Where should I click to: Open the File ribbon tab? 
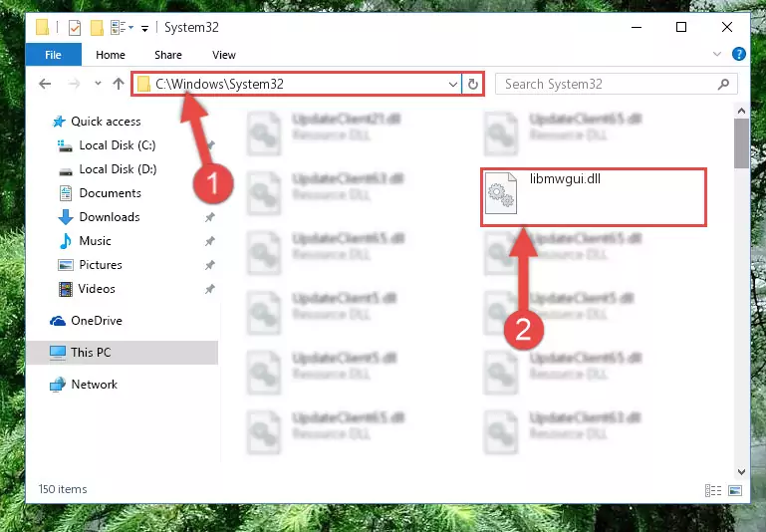tap(53, 55)
